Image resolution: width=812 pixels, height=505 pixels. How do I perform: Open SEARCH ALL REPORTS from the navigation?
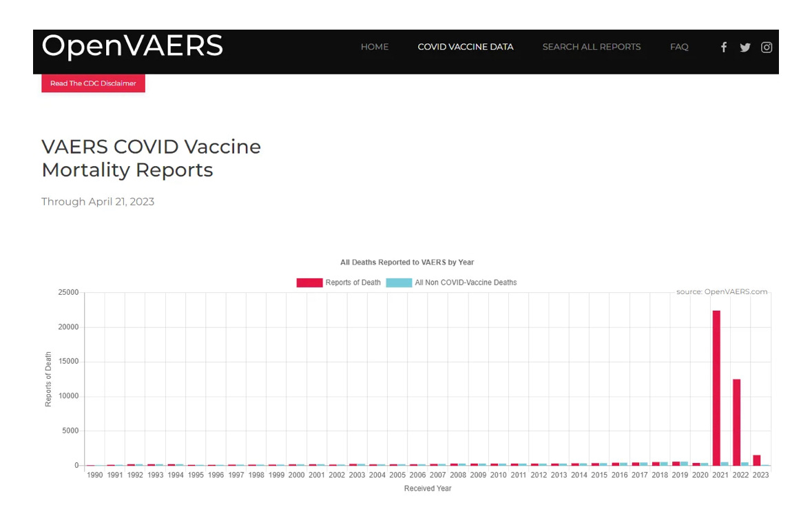(x=592, y=47)
